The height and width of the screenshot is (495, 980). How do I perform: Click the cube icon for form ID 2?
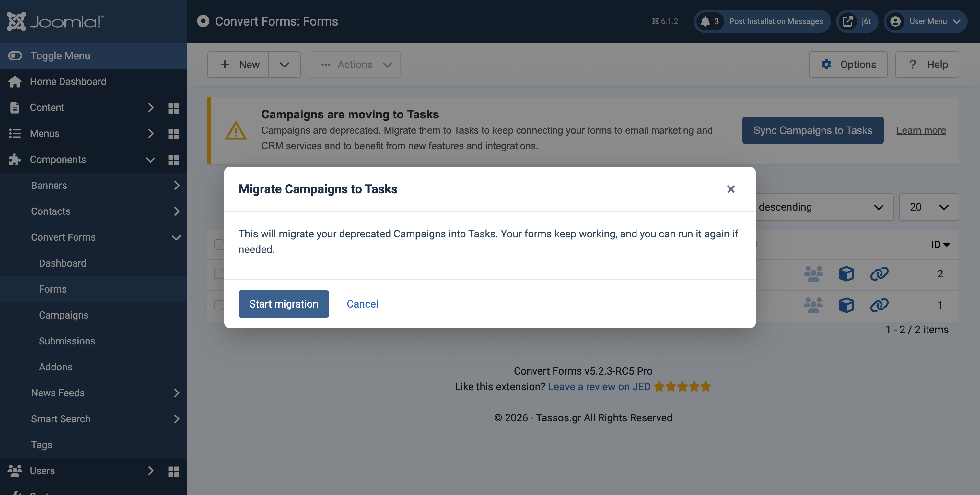pyautogui.click(x=846, y=273)
